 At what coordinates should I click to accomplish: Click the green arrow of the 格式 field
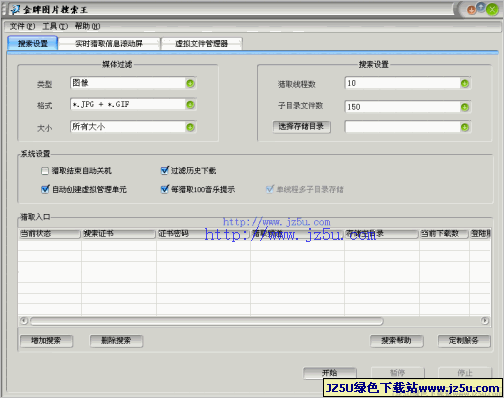coord(190,105)
